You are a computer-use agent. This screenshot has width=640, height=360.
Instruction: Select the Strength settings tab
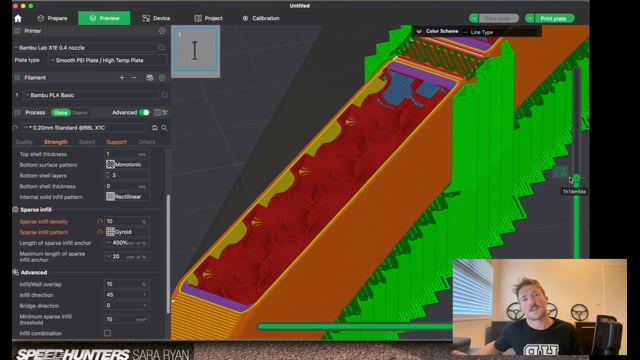[56, 142]
